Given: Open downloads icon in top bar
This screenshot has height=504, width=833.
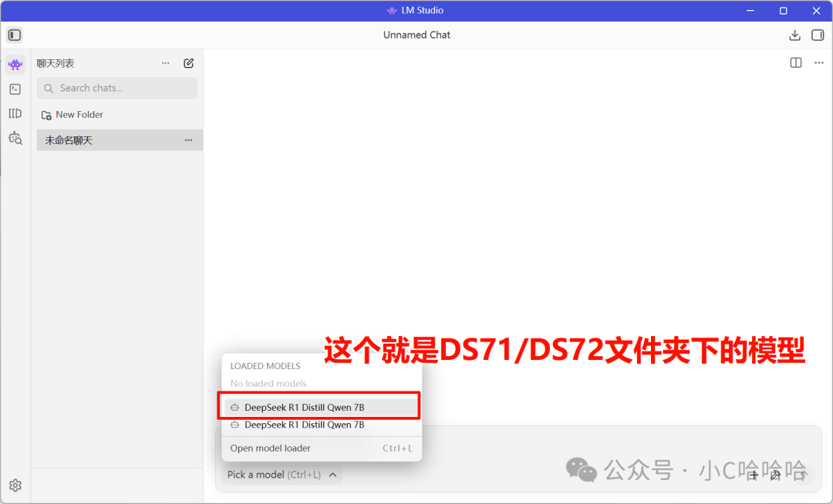Looking at the screenshot, I should pos(794,35).
